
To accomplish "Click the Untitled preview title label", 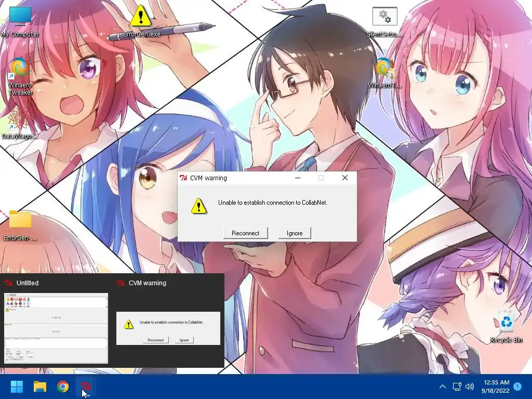I will 28,283.
